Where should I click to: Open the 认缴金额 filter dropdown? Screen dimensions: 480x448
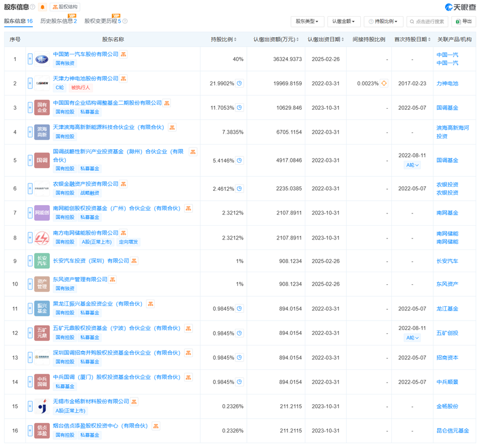coord(344,22)
